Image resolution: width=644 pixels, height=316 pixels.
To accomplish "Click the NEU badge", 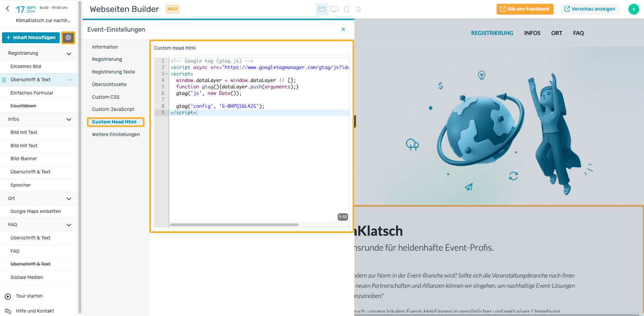I will tap(172, 9).
